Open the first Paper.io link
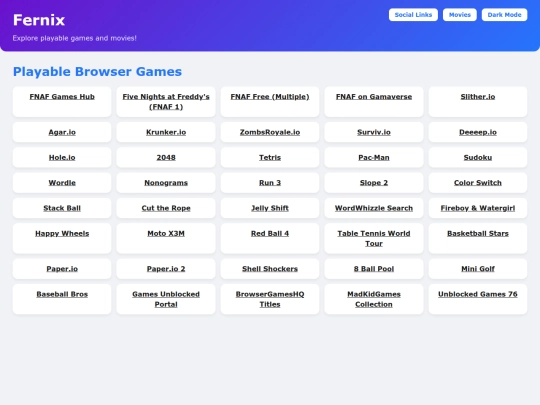This screenshot has height=405, width=540. (62, 269)
